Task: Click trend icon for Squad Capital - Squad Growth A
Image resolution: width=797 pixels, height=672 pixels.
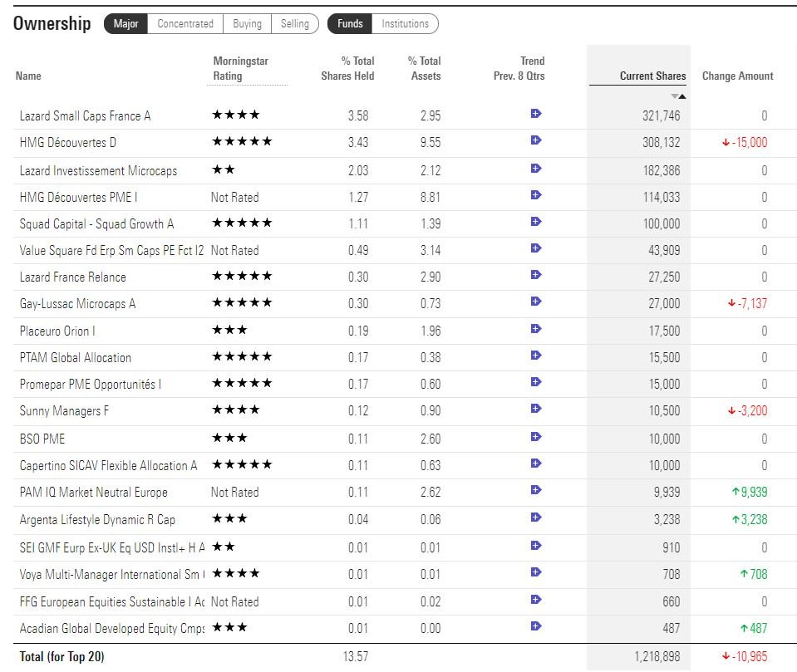Action: tap(536, 222)
